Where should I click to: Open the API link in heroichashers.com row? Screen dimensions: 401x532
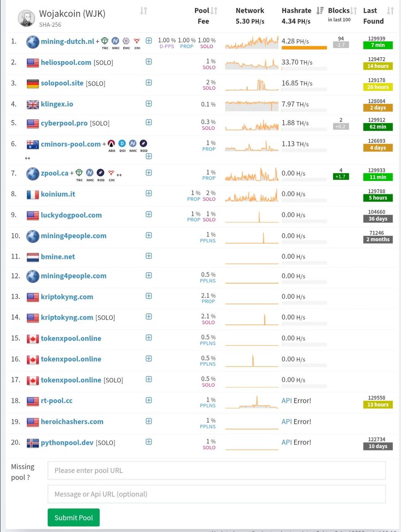(287, 421)
